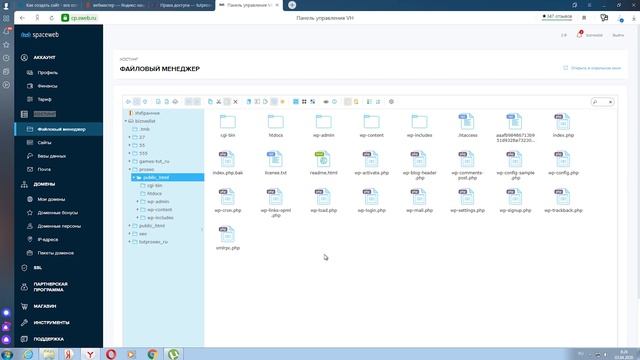640x360 pixels.
Task: Open Chrome from the taskbar
Action: (152, 354)
